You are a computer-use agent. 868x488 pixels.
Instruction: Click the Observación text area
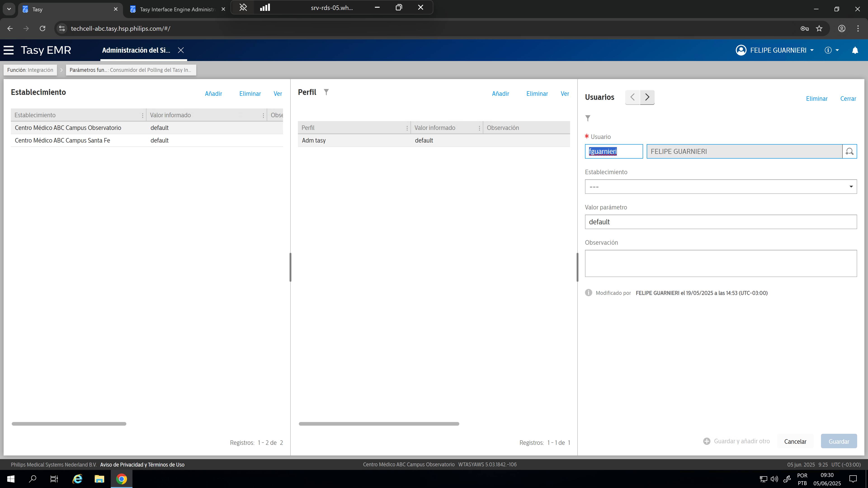click(721, 263)
